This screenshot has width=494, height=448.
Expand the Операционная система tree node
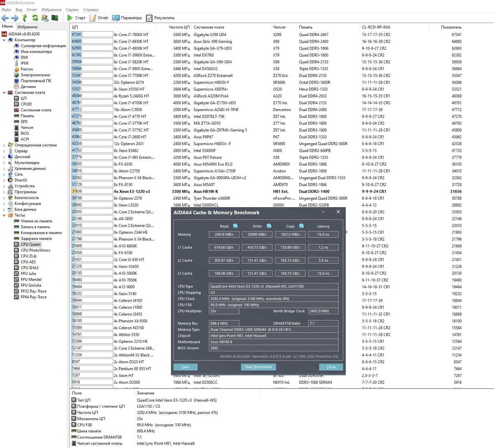point(4,145)
